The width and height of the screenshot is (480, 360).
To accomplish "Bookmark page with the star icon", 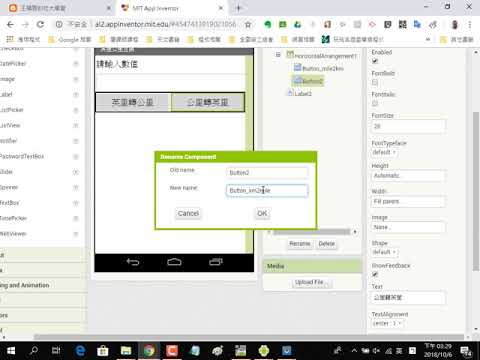I will (x=248, y=24).
